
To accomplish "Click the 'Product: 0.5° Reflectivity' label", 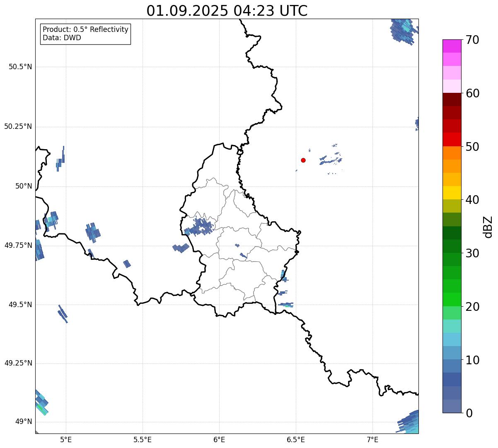I will 85,30.
